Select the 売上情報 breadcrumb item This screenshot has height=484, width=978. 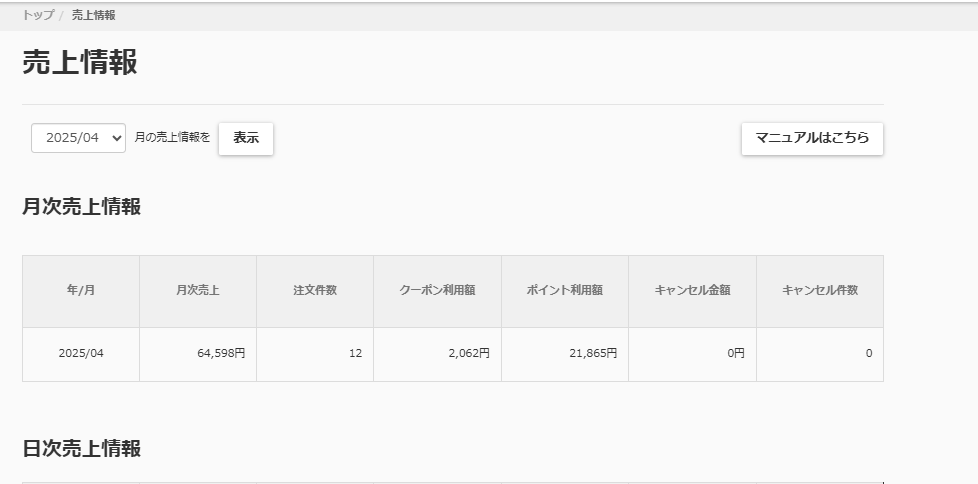click(x=94, y=16)
